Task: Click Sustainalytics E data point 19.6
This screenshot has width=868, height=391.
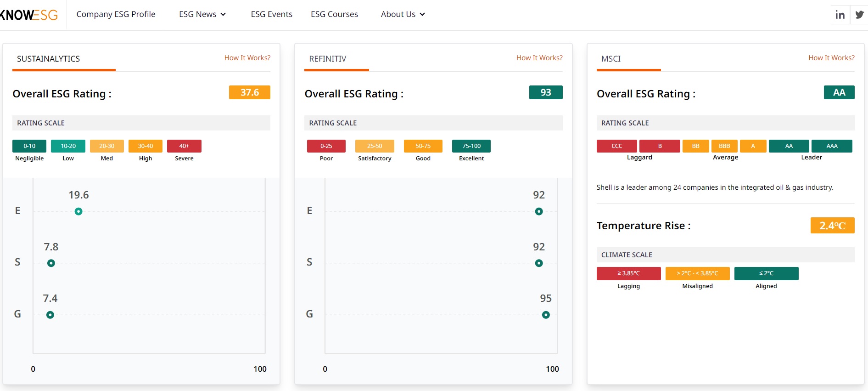Action: (78, 211)
